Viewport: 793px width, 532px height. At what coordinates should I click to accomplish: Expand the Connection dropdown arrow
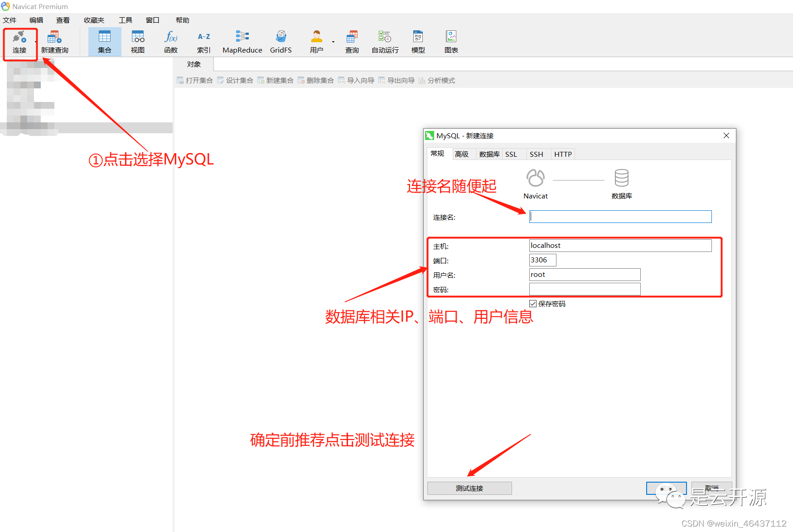click(x=36, y=42)
